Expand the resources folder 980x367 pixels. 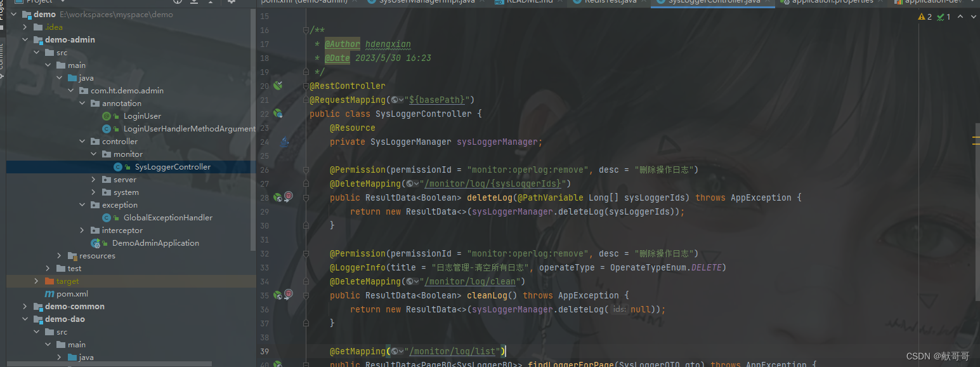coord(60,256)
